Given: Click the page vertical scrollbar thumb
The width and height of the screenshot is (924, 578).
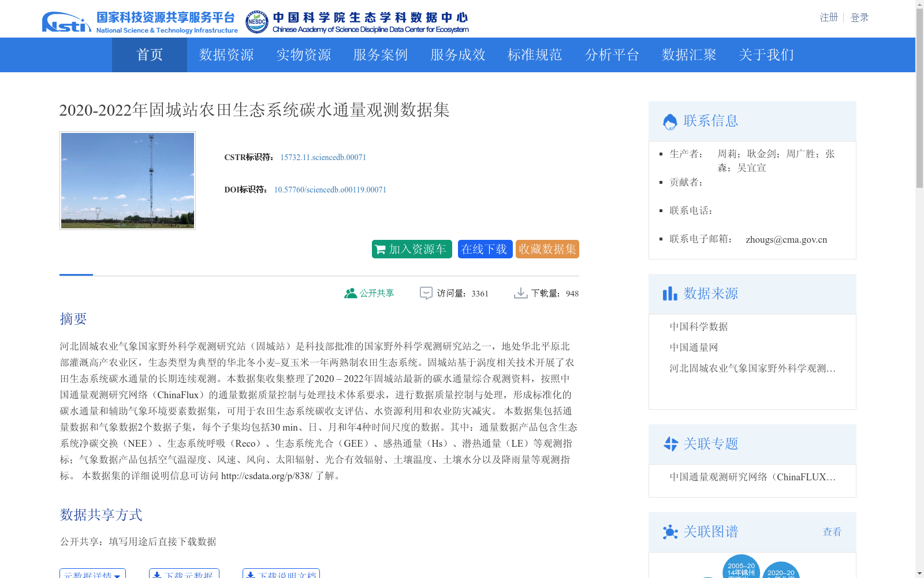Looking at the screenshot, I should tap(919, 98).
